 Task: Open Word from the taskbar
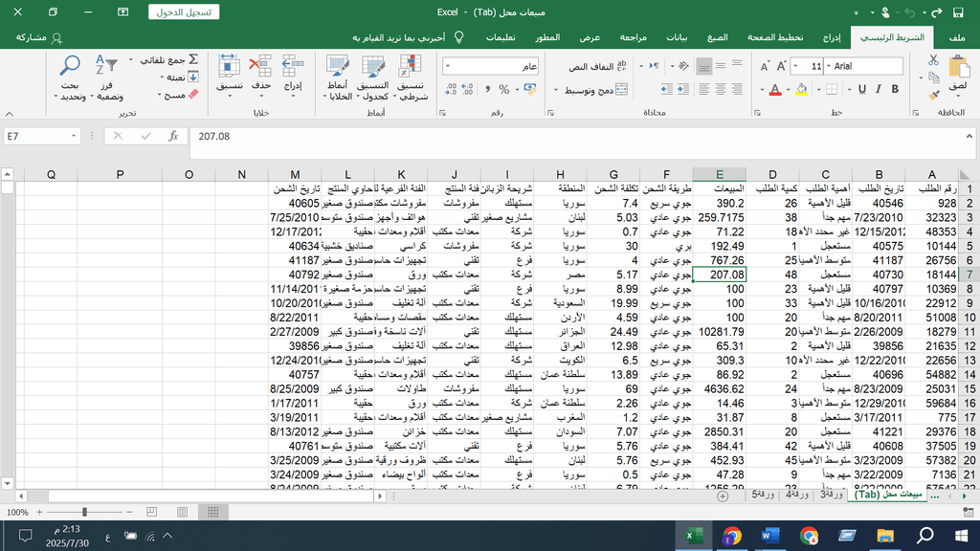coord(770,536)
